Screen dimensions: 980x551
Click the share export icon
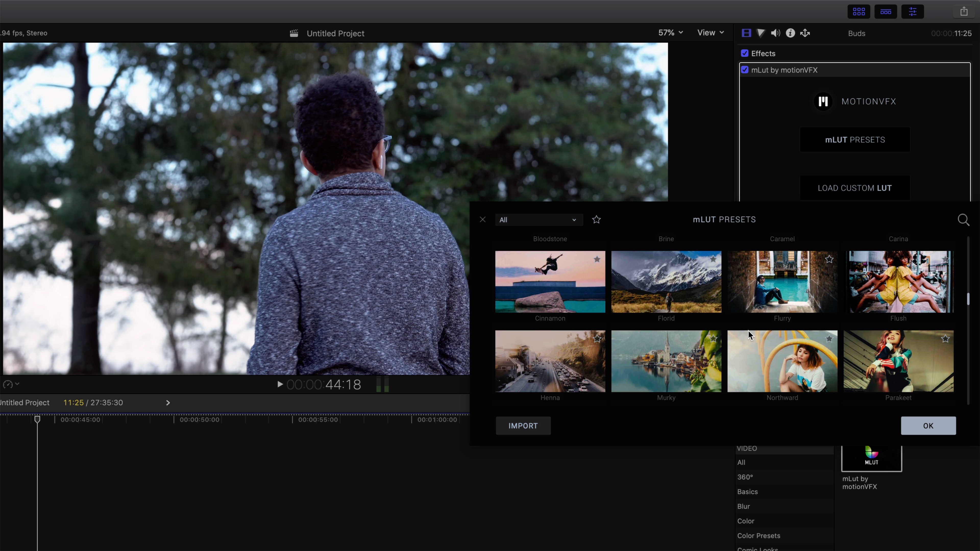pos(964,11)
